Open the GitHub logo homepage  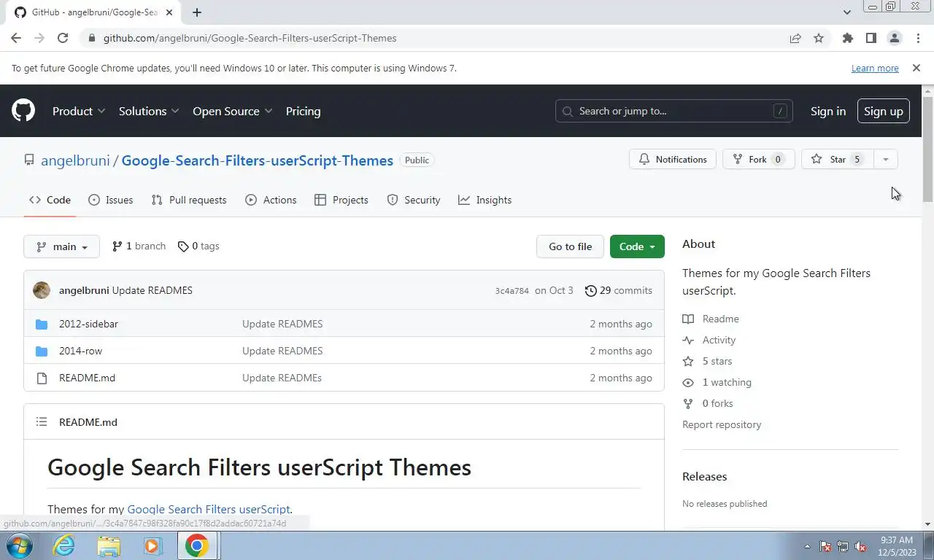pyautogui.click(x=23, y=111)
